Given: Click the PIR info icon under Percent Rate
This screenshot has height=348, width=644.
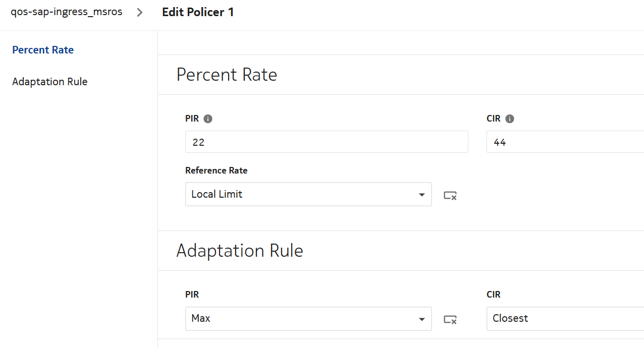Looking at the screenshot, I should coord(208,119).
